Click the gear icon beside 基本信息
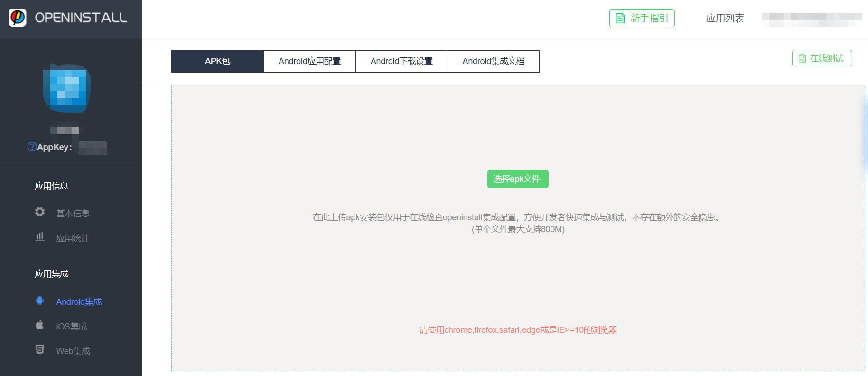The height and width of the screenshot is (376, 868). coord(40,212)
